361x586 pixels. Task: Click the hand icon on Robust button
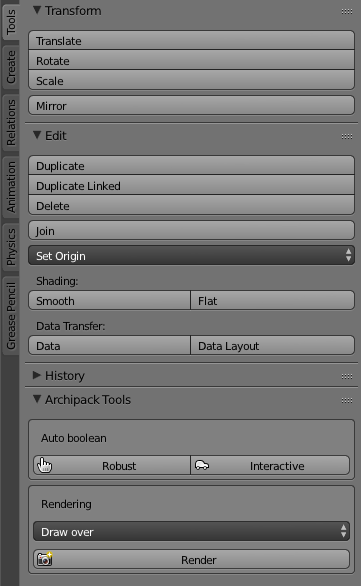(x=44, y=465)
